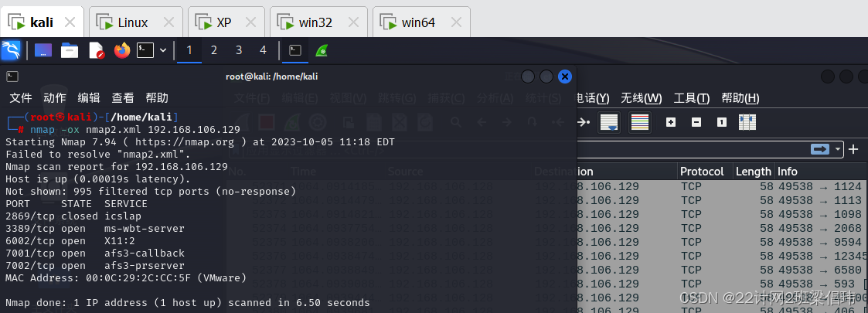Image resolution: width=868 pixels, height=313 pixels.
Task: Close the kali VM tab
Action: pyautogui.click(x=70, y=22)
